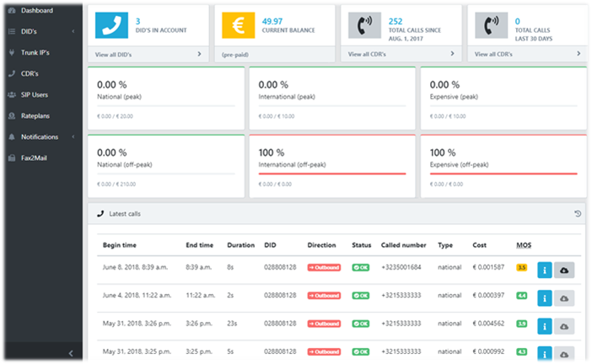Open info for the June 8 call
Viewport: 592px width, 364px height.
point(544,269)
